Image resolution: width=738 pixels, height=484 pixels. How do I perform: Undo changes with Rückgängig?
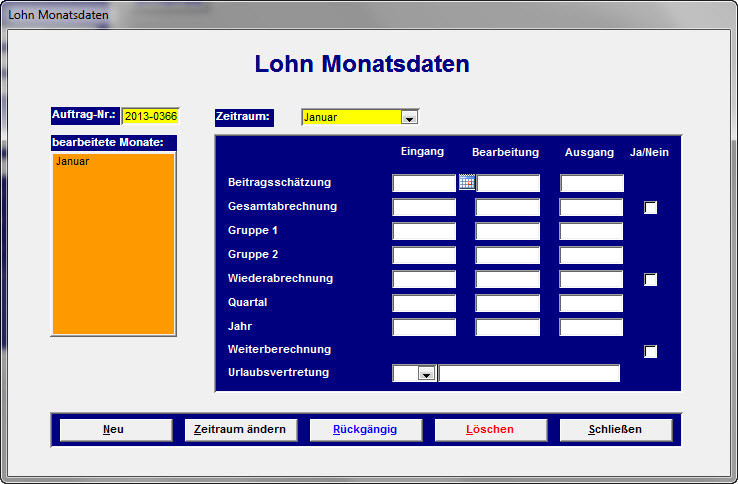click(x=366, y=430)
